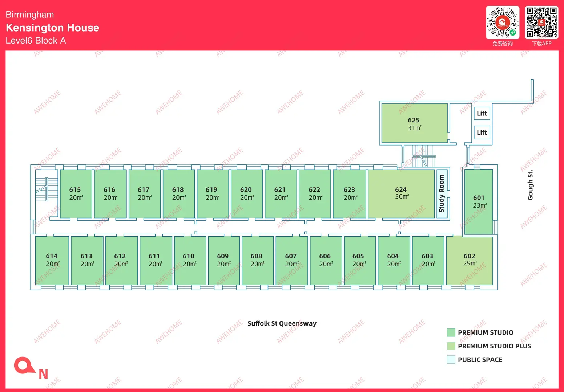Click the central staircase below room 625
Image resolution: width=564 pixels, height=392 pixels.
pos(422,156)
